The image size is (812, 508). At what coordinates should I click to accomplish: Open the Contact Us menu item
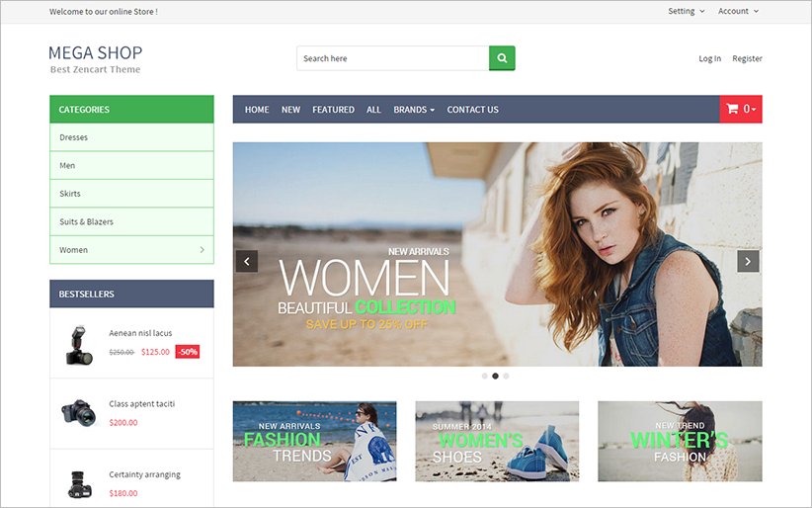coord(473,110)
